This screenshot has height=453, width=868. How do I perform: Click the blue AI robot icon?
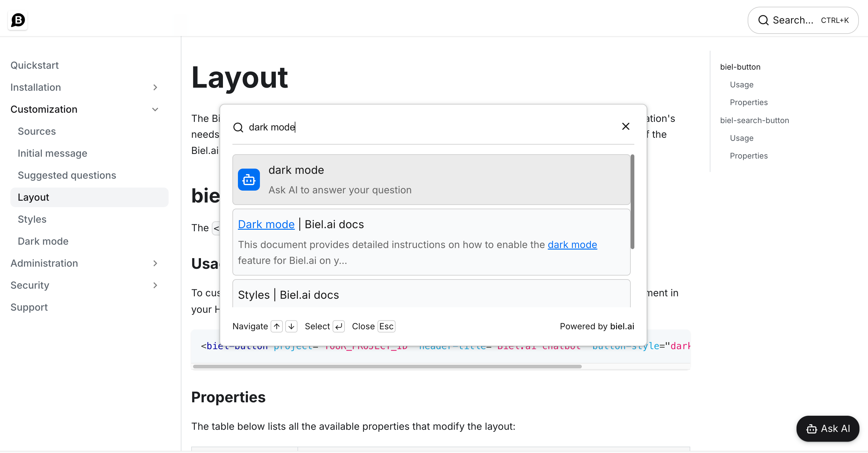pos(249,180)
